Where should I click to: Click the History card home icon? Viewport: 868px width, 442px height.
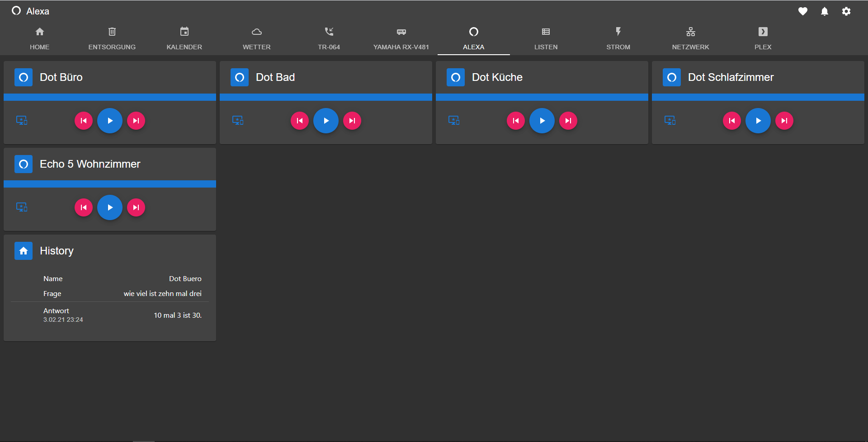coord(24,251)
